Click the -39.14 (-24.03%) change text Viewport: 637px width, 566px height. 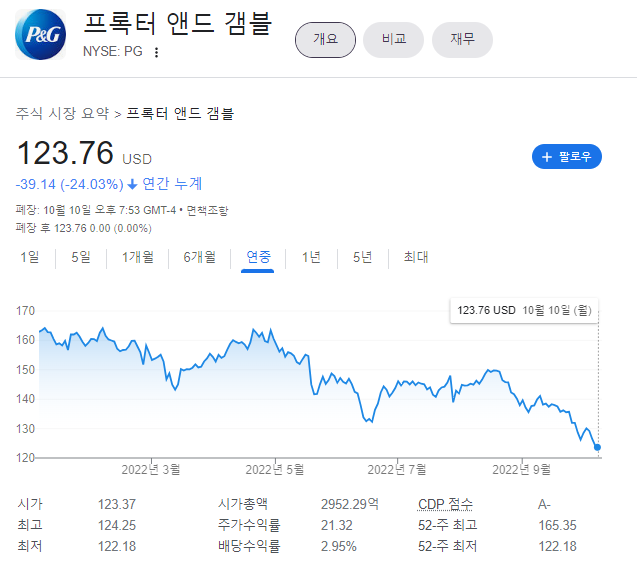pos(69,184)
